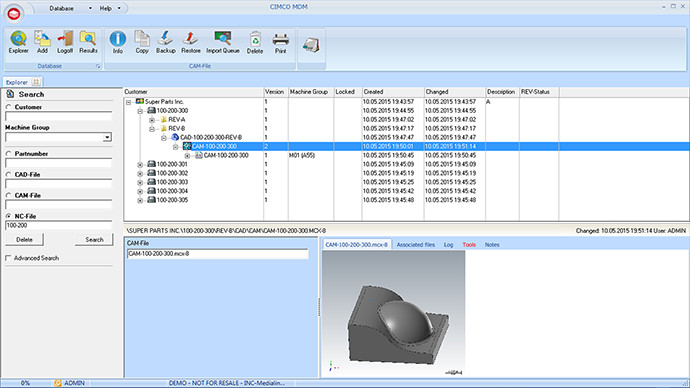The height and width of the screenshot is (388, 690).
Task: Open the Machine Group dropdown
Action: (x=107, y=137)
